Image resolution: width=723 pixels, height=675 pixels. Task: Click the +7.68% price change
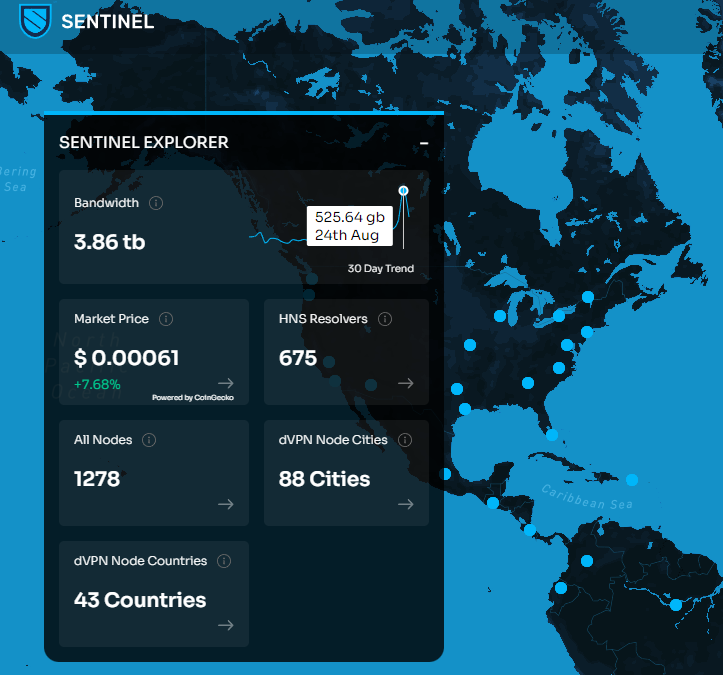(x=97, y=385)
